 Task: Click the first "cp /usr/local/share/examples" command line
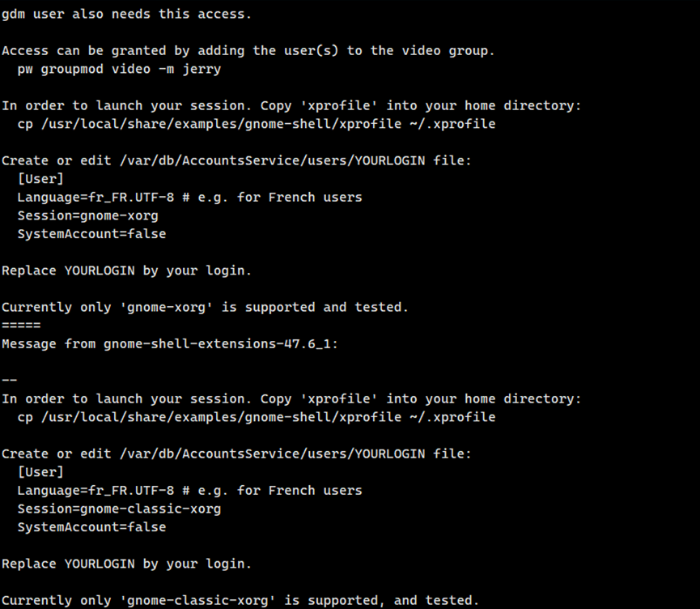click(x=256, y=124)
